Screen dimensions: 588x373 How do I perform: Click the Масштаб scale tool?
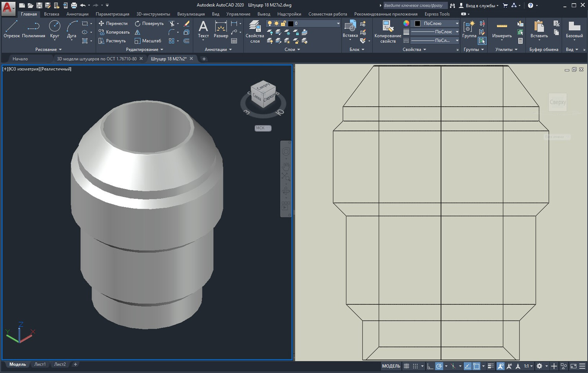[x=148, y=41]
